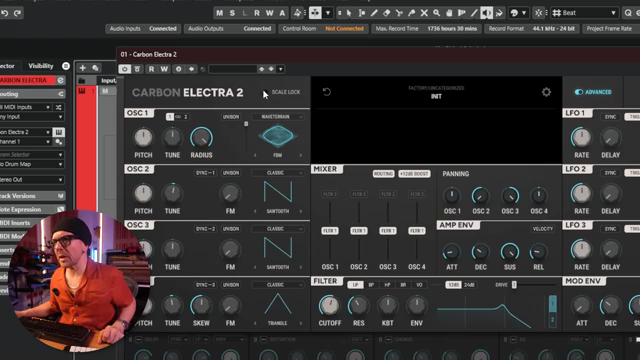640x360 pixels.
Task: Click the MIDI input shuffle icon
Action: pos(58,107)
